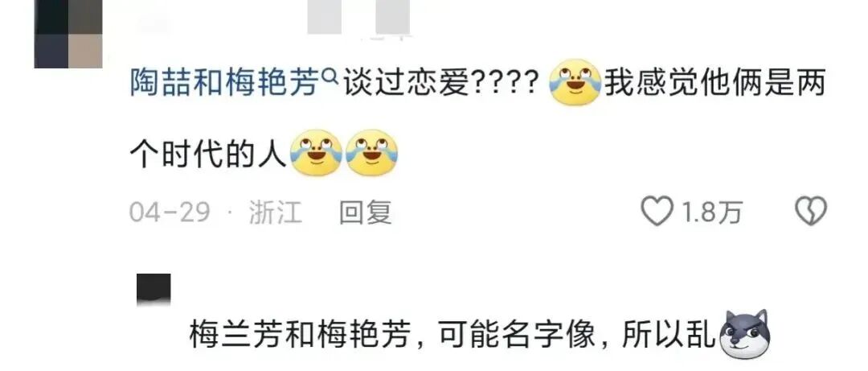The height and width of the screenshot is (371, 868).
Task: Tap the first crying-laugh emoji after "个时代的人"
Action: click(x=317, y=153)
